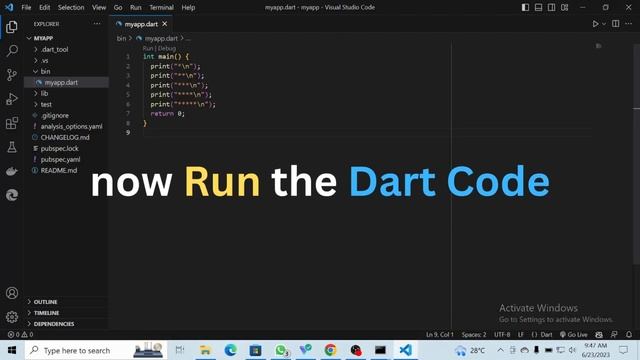This screenshot has width=640, height=360.
Task: Collapse the MYAPP root folder
Action: click(x=66, y=38)
